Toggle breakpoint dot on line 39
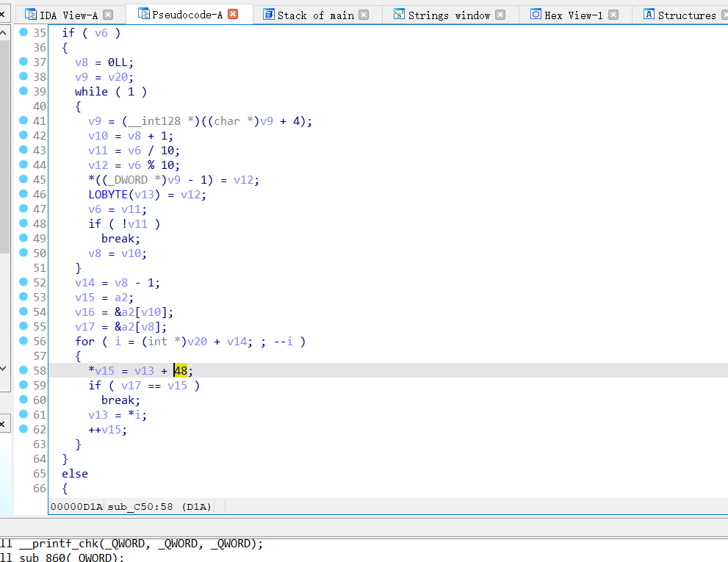Screen dimensions: 728x562 [x=23, y=91]
